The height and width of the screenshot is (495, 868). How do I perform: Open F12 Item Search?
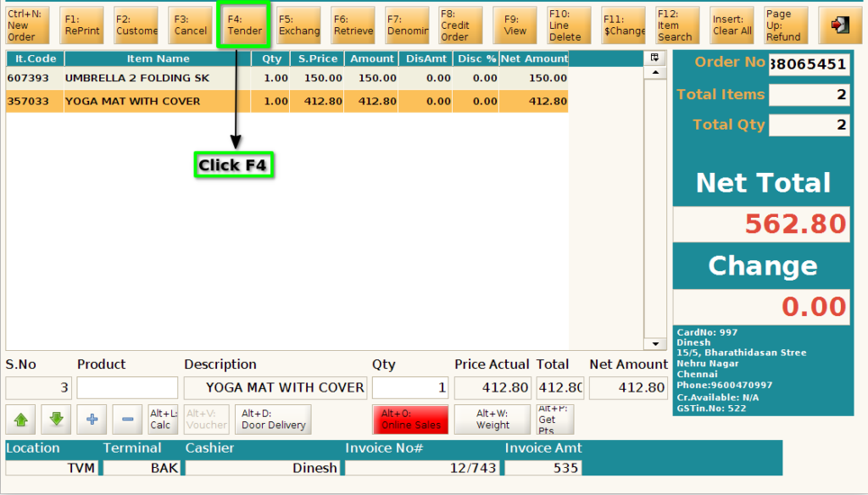click(677, 25)
